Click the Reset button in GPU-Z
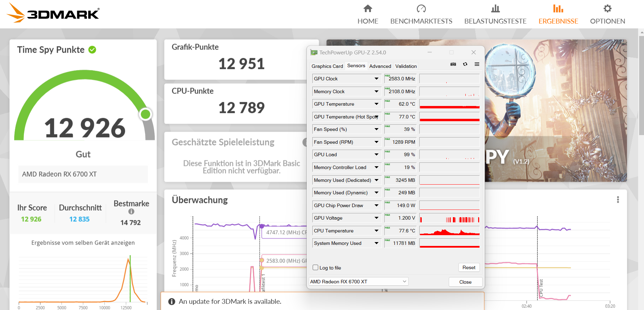Screen dimensions: 644x310 [469, 267]
